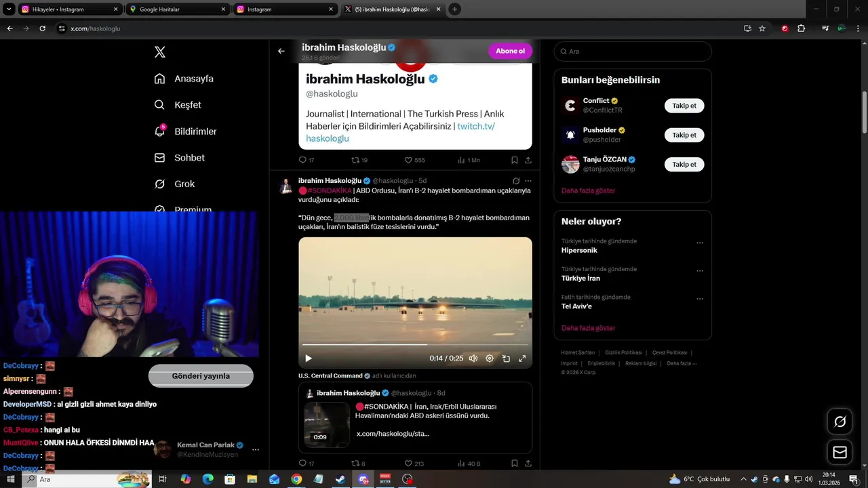The image size is (868, 488).
Task: View 1 Mn analytics on top post
Action: pyautogui.click(x=469, y=160)
